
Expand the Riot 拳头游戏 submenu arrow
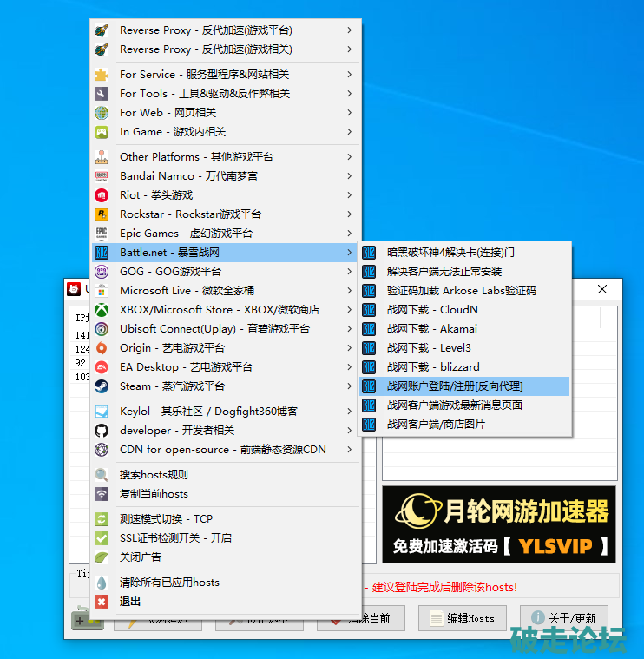(349, 195)
